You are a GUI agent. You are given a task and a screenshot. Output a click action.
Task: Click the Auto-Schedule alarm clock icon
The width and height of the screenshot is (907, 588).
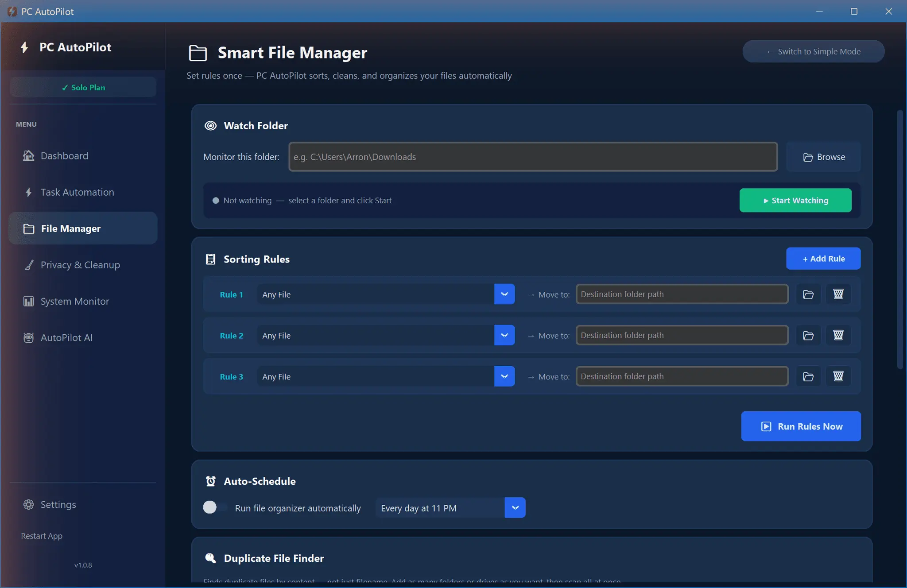tap(211, 481)
